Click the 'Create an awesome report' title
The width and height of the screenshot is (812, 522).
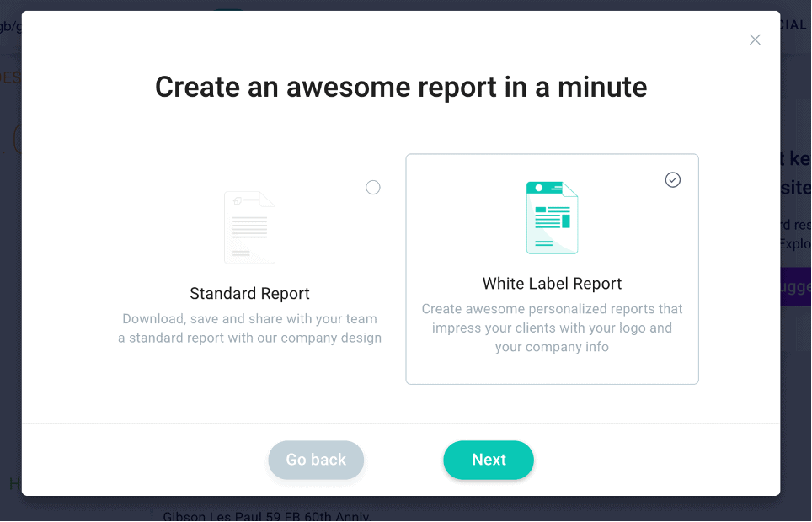[400, 87]
